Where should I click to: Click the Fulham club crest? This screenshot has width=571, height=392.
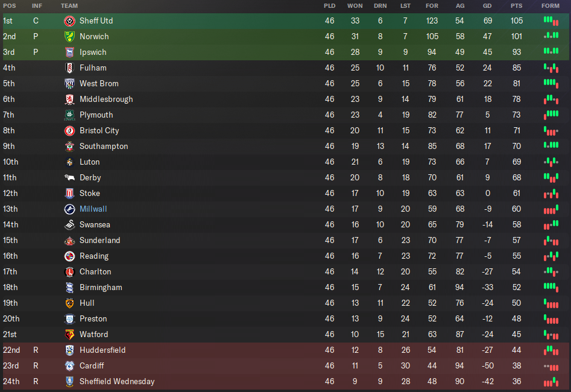point(69,68)
